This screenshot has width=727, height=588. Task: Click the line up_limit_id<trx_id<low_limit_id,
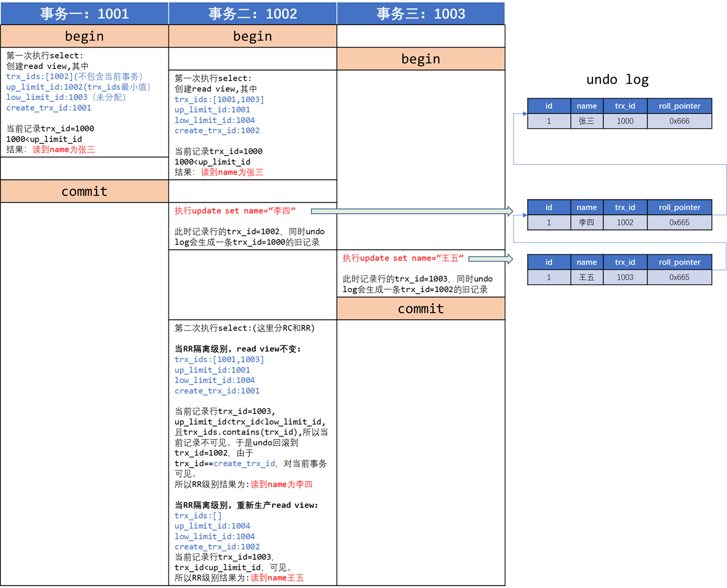pyautogui.click(x=250, y=422)
